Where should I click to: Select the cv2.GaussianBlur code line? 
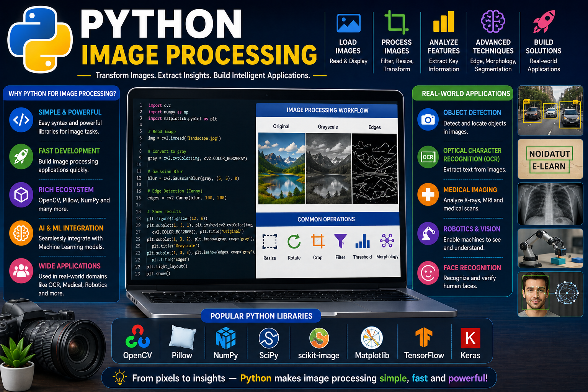(193, 178)
